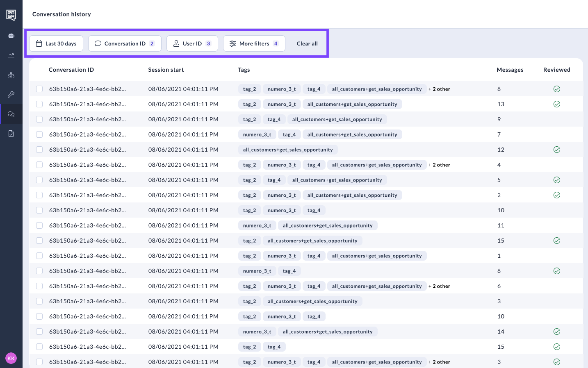Check the first conversation row checkbox
This screenshot has width=588, height=368.
[x=39, y=89]
